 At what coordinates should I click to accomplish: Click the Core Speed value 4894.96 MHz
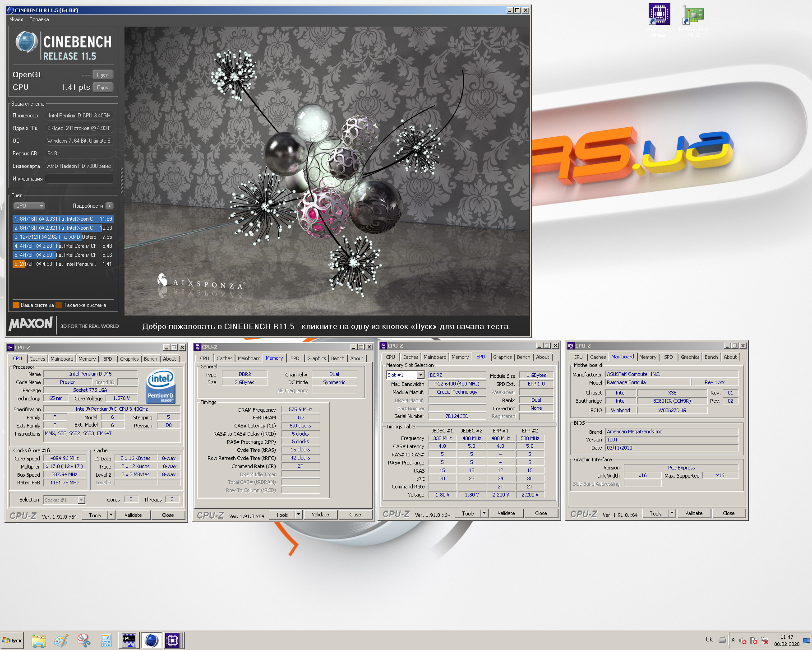pyautogui.click(x=65, y=458)
